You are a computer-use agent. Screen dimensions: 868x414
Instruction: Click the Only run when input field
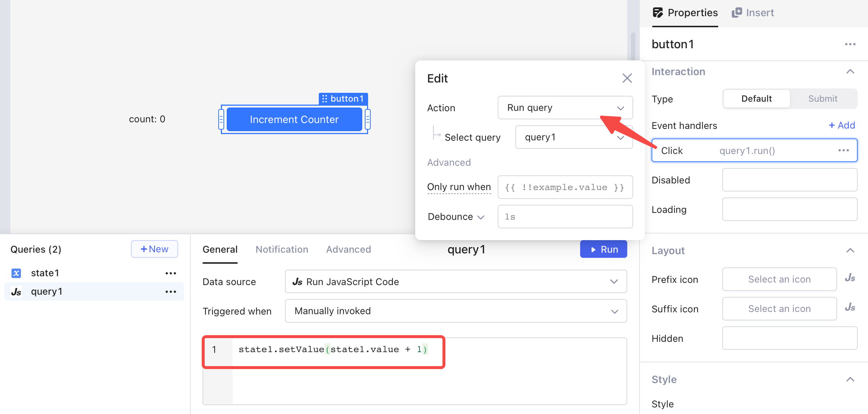coord(565,187)
